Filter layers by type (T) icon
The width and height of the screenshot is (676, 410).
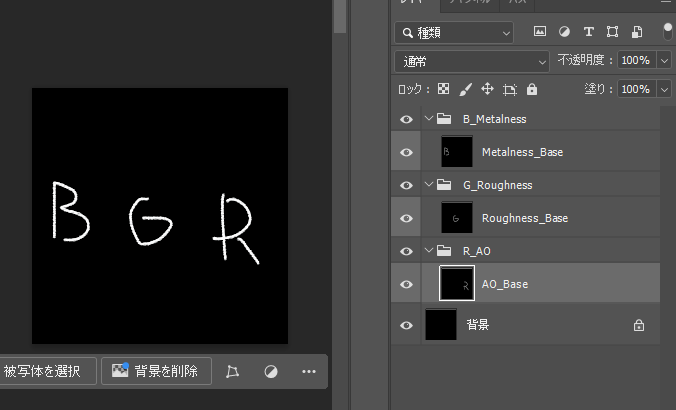coord(588,31)
